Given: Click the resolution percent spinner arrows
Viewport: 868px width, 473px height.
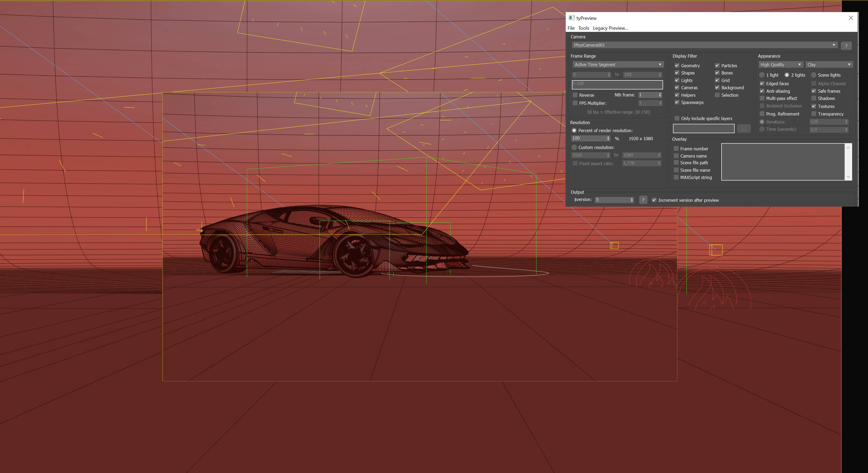Looking at the screenshot, I should coord(608,138).
